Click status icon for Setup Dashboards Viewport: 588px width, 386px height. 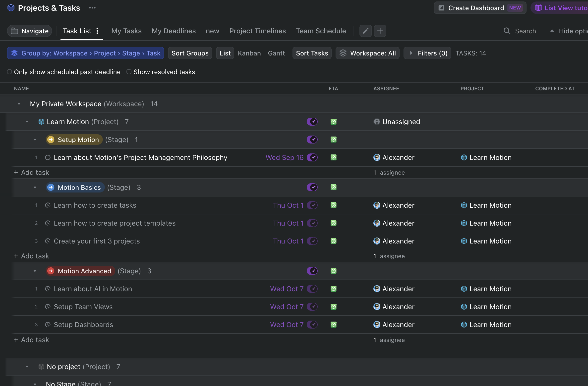48,325
